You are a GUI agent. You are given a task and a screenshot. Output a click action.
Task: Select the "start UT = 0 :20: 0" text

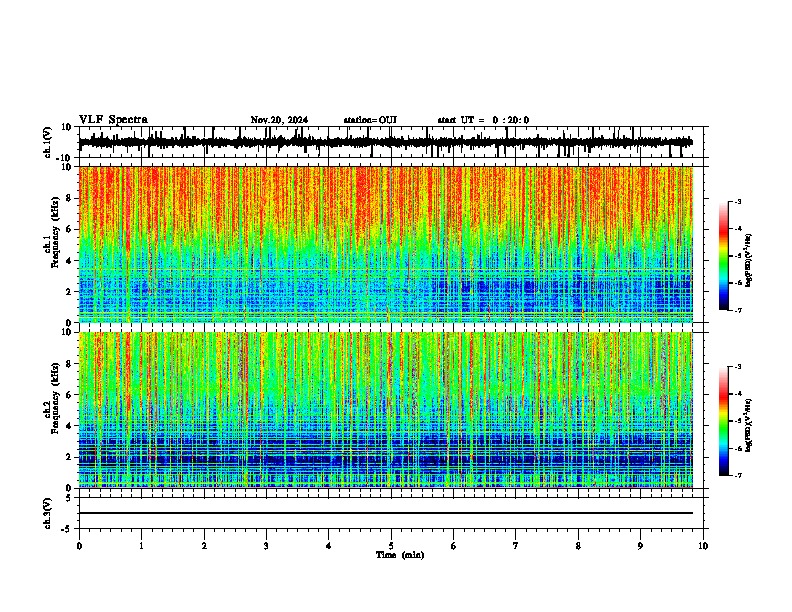click(x=483, y=120)
